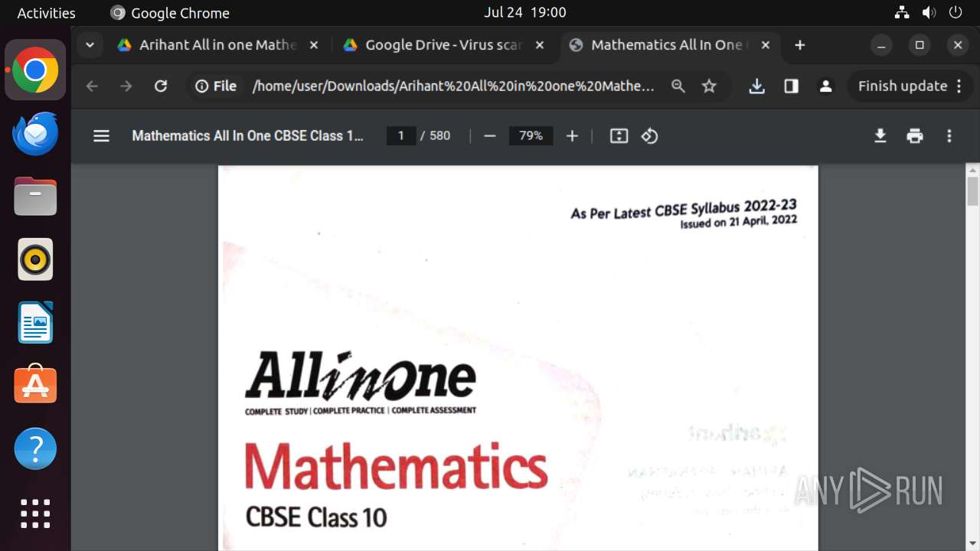Switch to Google Drive - Virus scan tab
The image size is (980, 551).
[443, 45]
